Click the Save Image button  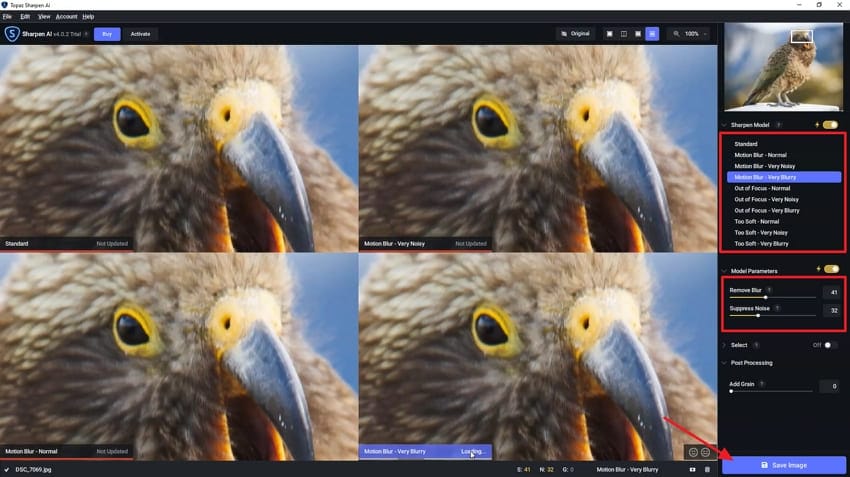[784, 465]
